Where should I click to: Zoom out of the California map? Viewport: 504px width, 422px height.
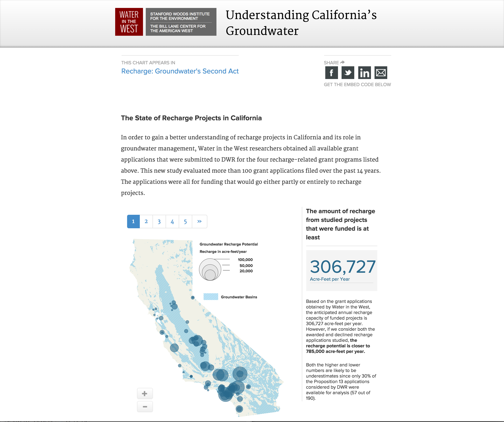145,407
